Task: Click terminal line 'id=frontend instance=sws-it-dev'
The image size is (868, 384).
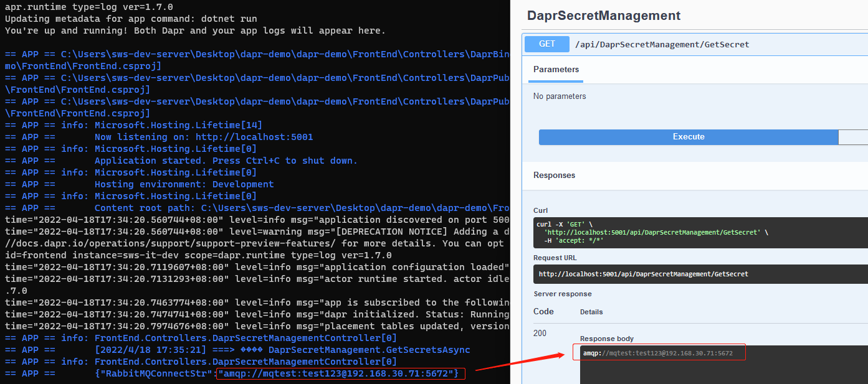Action: coord(198,255)
